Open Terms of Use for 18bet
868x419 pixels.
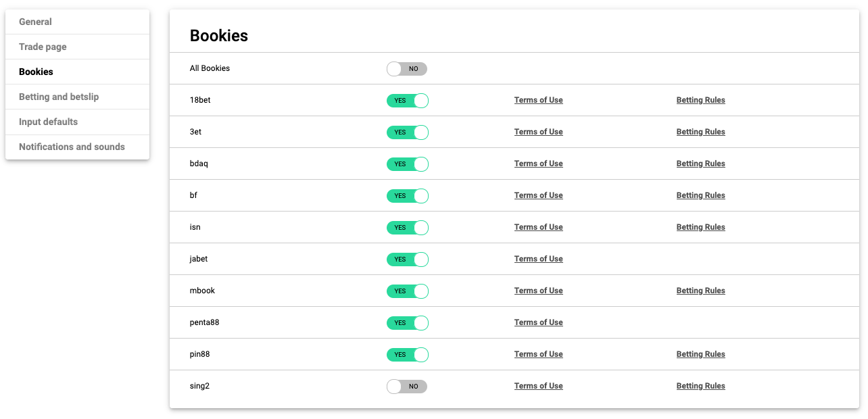point(538,100)
